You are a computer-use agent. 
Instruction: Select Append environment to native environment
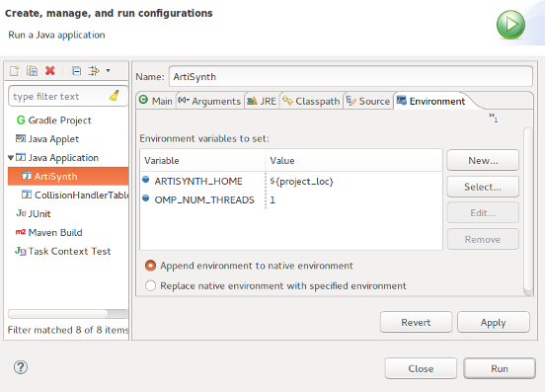click(150, 266)
